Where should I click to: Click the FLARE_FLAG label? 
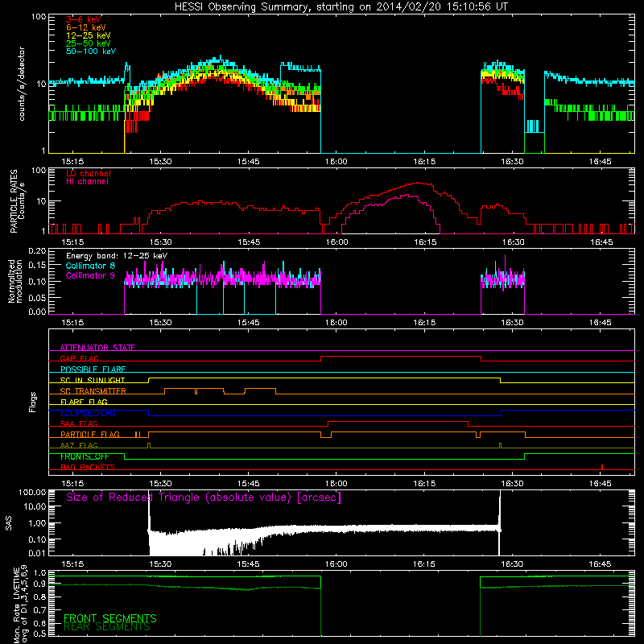coord(84,402)
